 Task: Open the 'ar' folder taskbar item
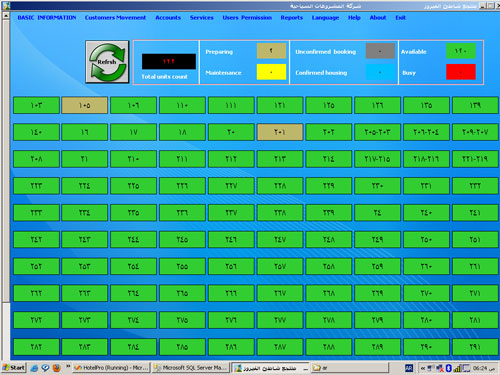point(350,368)
